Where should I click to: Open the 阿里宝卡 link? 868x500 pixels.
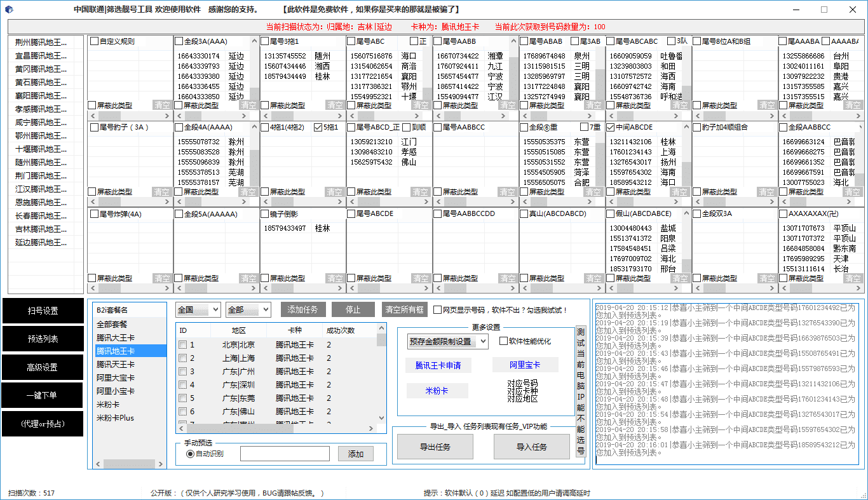click(x=525, y=365)
